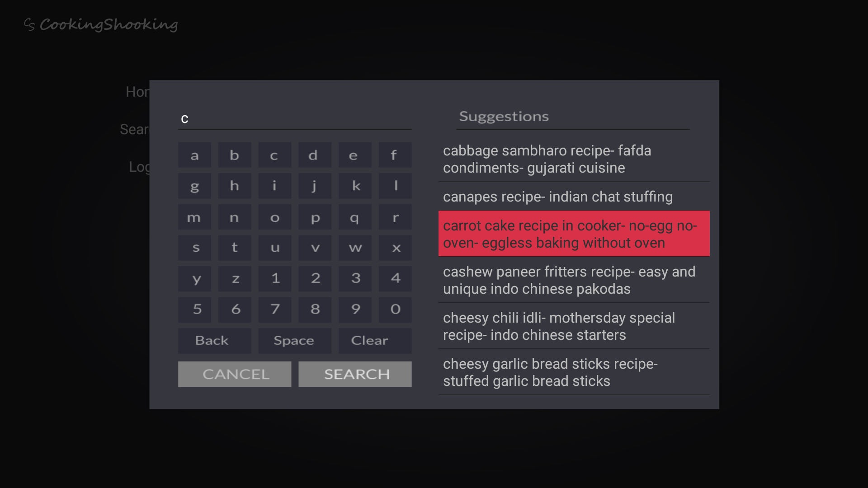Viewport: 868px width, 488px height.
Task: Hit the number 0 key
Action: (x=395, y=310)
